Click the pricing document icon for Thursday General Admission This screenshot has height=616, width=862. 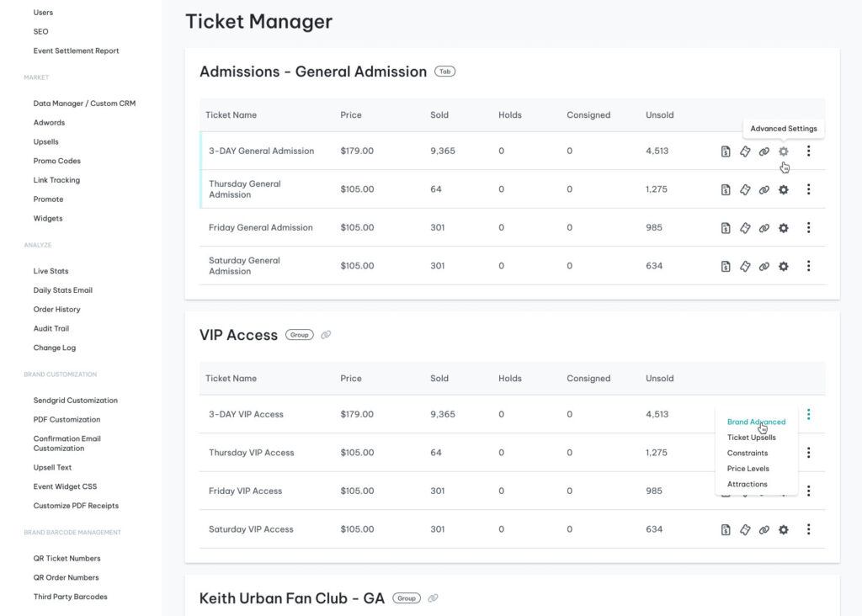pyautogui.click(x=725, y=190)
